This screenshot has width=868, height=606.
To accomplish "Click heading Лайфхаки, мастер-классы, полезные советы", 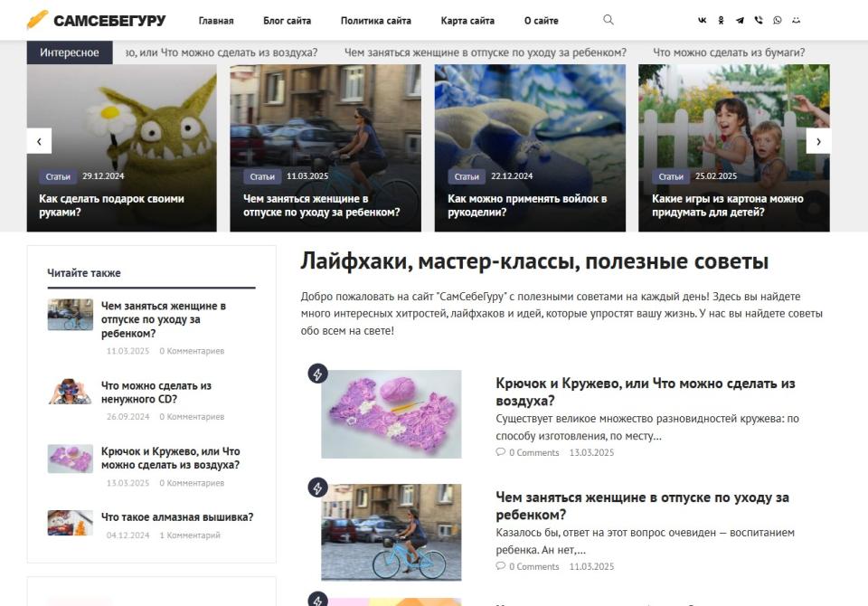I will click(534, 261).
